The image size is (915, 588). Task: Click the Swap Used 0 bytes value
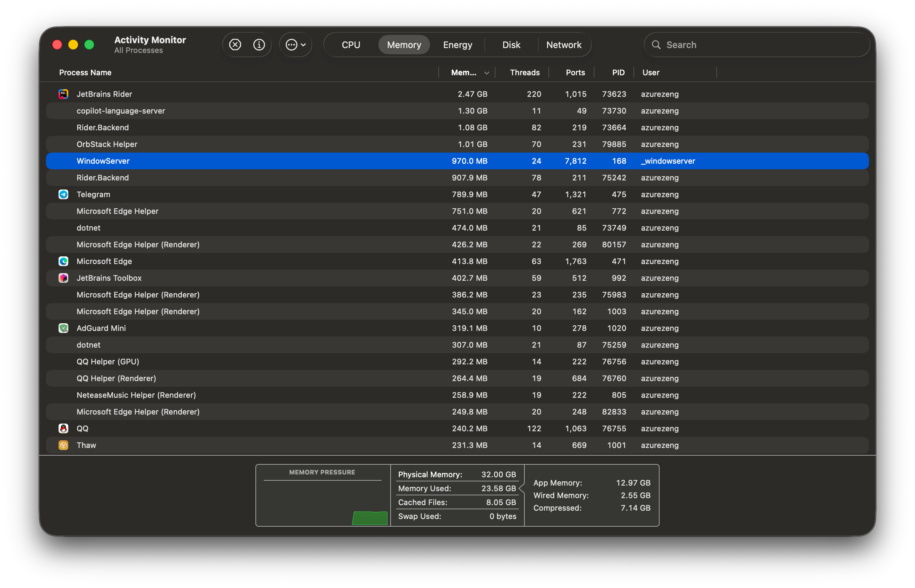[x=502, y=516]
